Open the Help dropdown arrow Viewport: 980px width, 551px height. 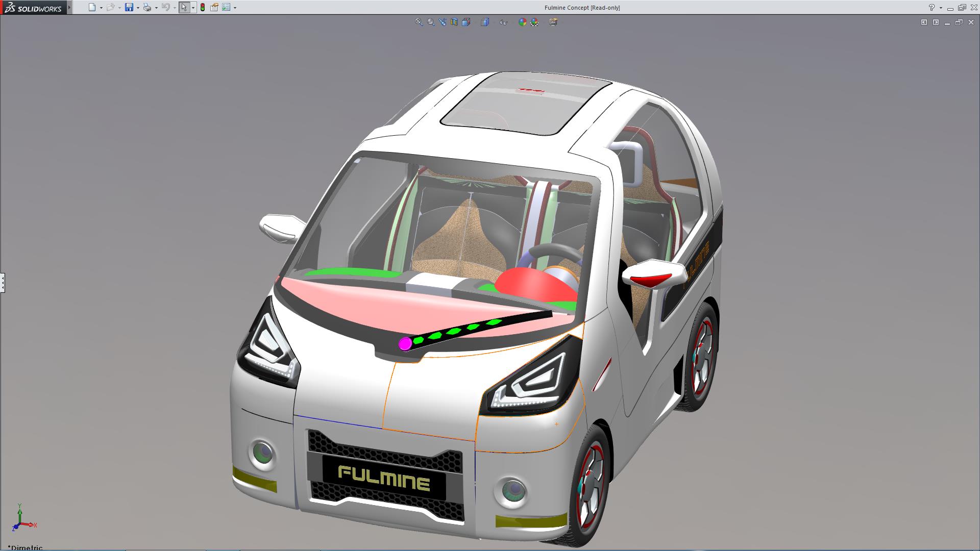click(x=941, y=8)
